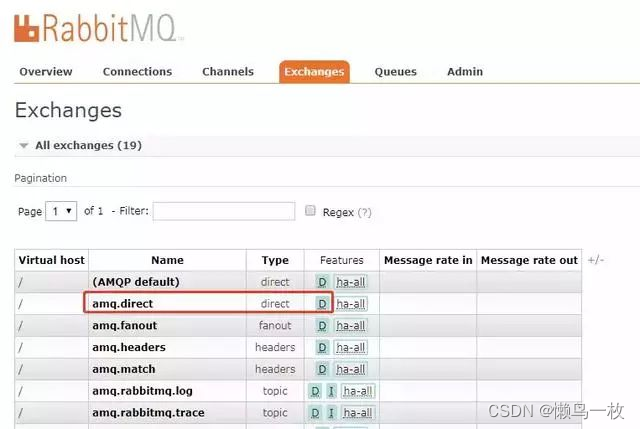Click the D badge for amq.fanout
The height and width of the screenshot is (429, 640).
point(322,326)
